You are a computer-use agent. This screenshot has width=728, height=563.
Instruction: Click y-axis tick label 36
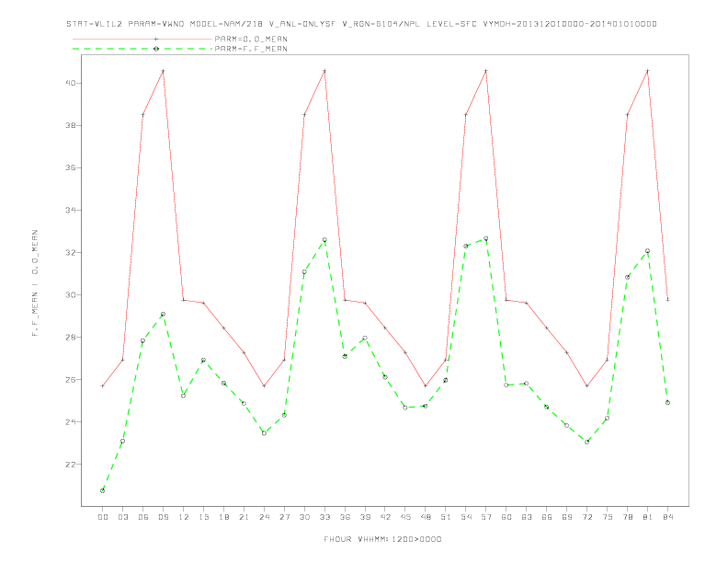pos(71,167)
